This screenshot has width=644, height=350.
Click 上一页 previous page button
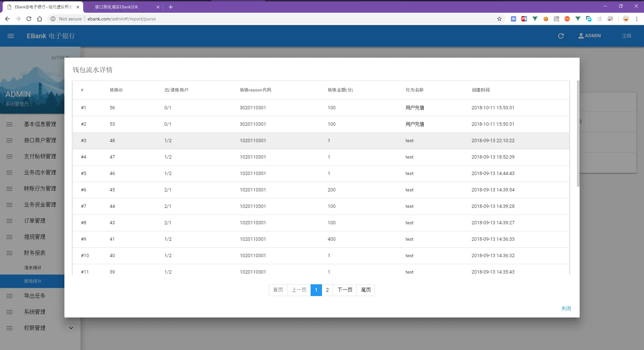299,290
